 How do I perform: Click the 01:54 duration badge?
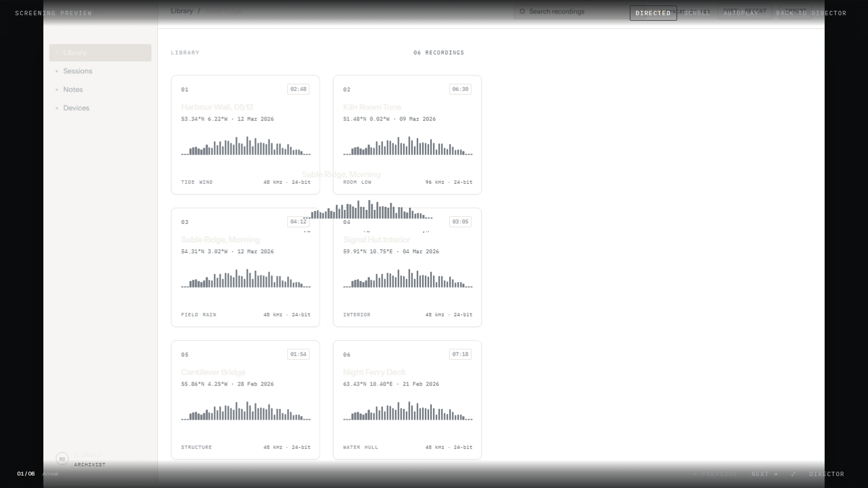[x=298, y=354]
